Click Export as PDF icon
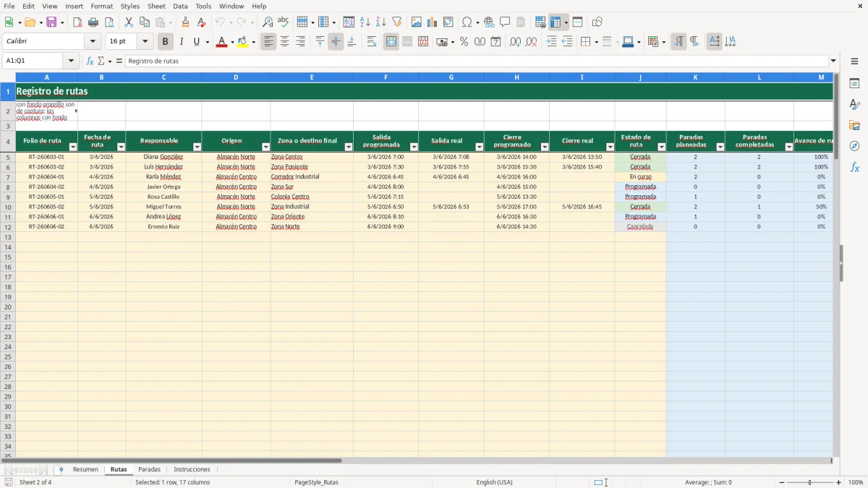Image resolution: width=868 pixels, height=488 pixels. coord(77,22)
